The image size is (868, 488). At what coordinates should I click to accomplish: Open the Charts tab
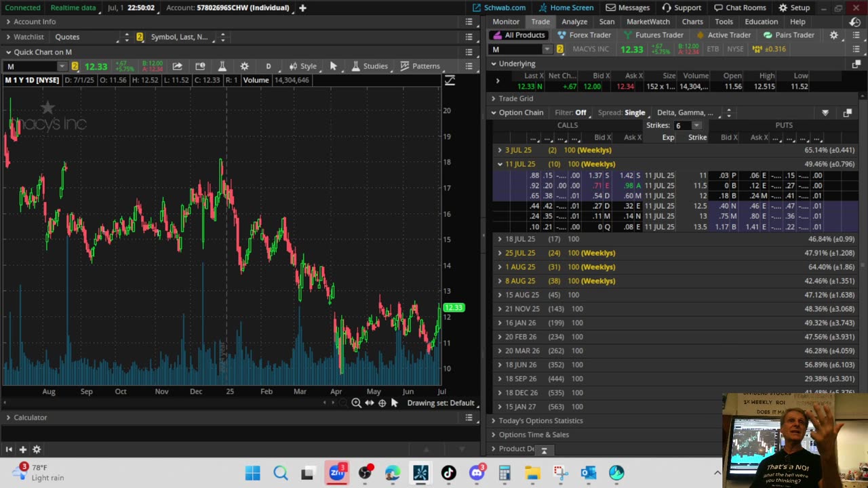click(x=692, y=22)
